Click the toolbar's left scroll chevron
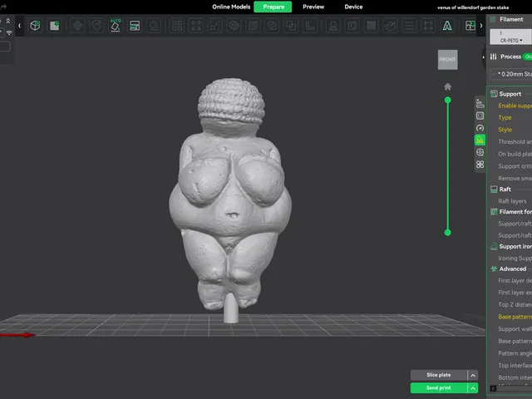The width and height of the screenshot is (532, 399). [19, 26]
